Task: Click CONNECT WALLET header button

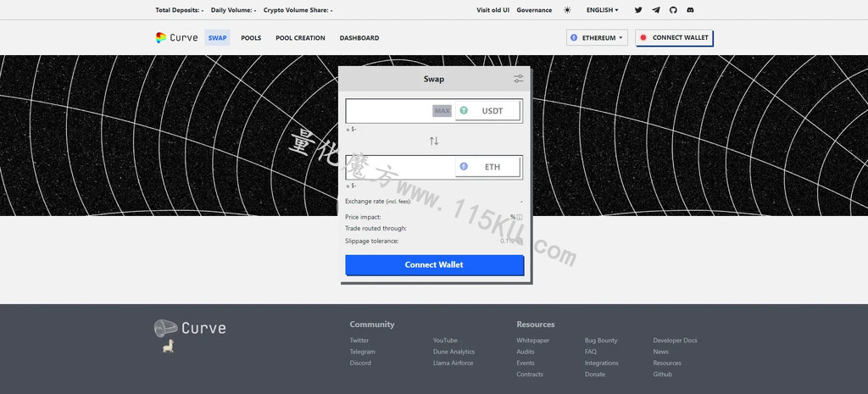Action: tap(674, 37)
